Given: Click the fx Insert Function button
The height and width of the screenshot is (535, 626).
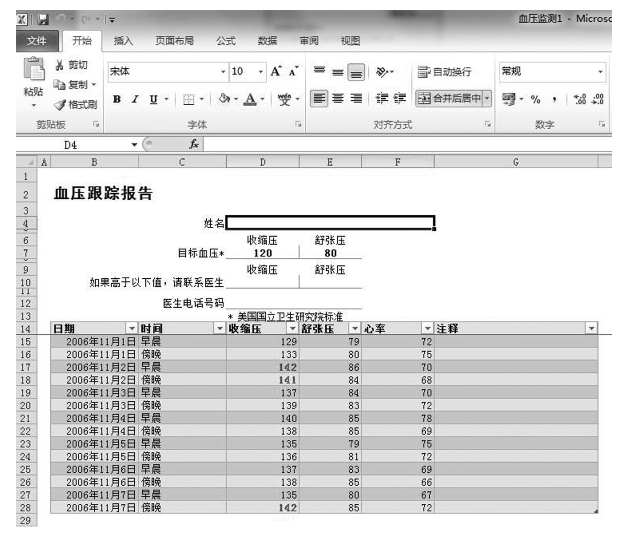Looking at the screenshot, I should point(194,144).
